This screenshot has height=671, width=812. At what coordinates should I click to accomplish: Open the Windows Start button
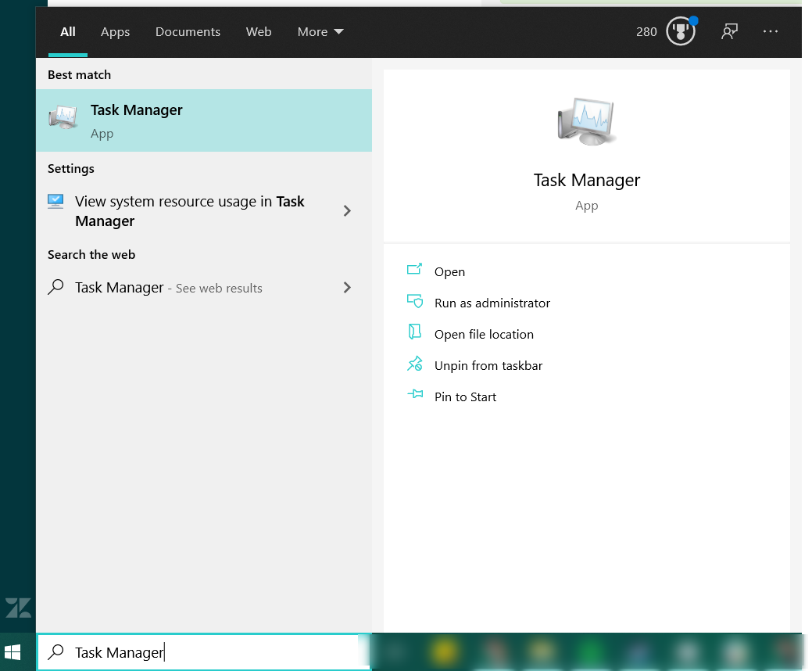click(x=13, y=652)
